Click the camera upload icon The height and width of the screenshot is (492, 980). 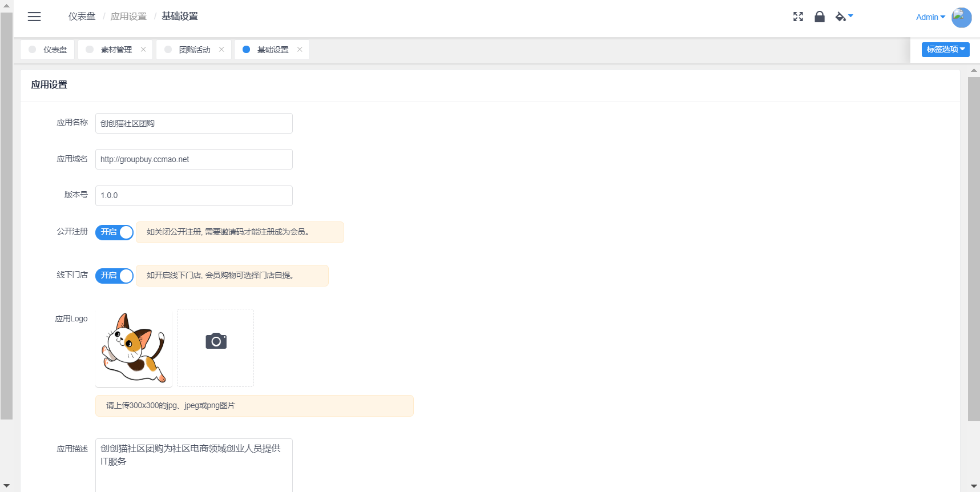coord(216,341)
